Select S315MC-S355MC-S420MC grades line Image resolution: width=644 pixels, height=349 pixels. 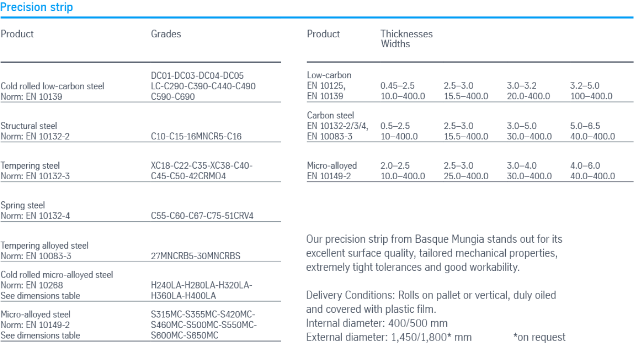pos(203,315)
